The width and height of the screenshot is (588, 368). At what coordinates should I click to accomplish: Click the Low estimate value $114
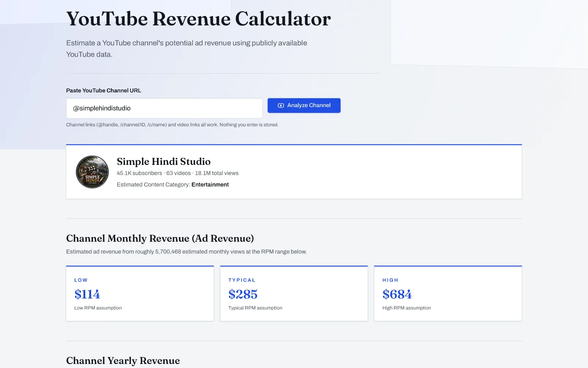point(87,294)
